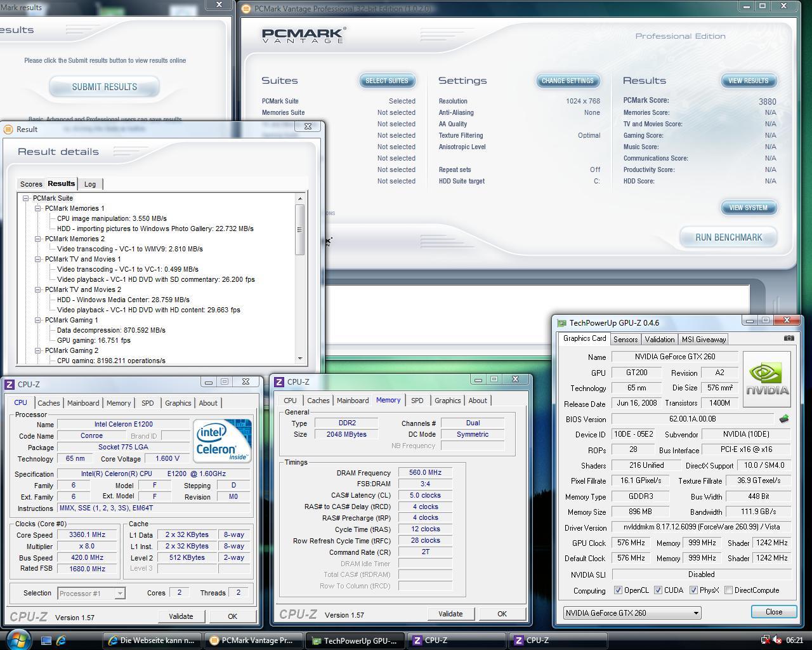Open the Validation tab in GPU-Z

(660, 340)
